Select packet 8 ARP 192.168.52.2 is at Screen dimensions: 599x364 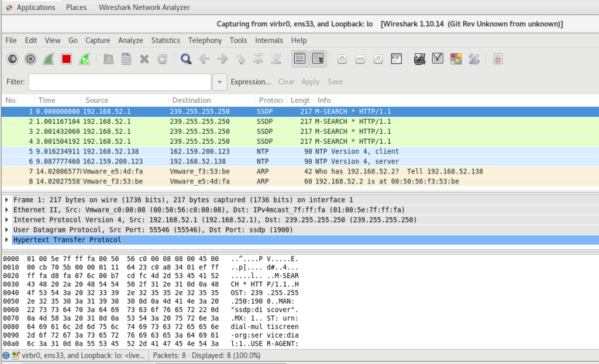[x=300, y=181]
